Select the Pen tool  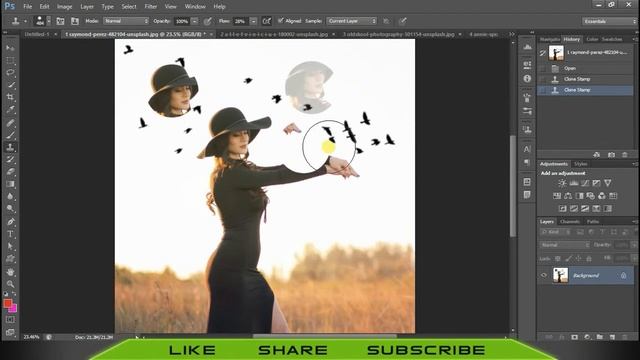(x=10, y=222)
